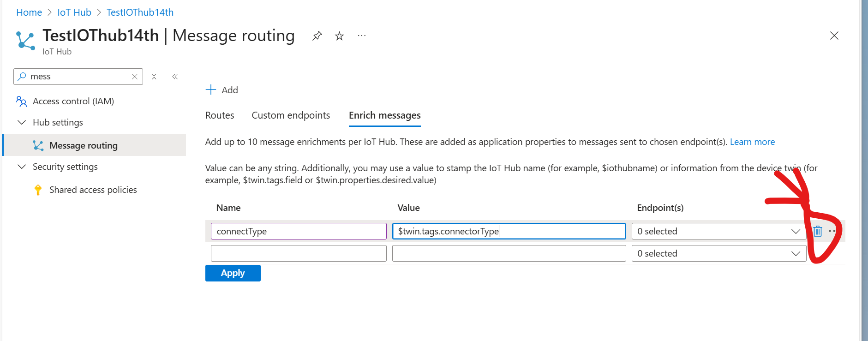Click the Name column header
The image size is (868, 341).
(228, 208)
